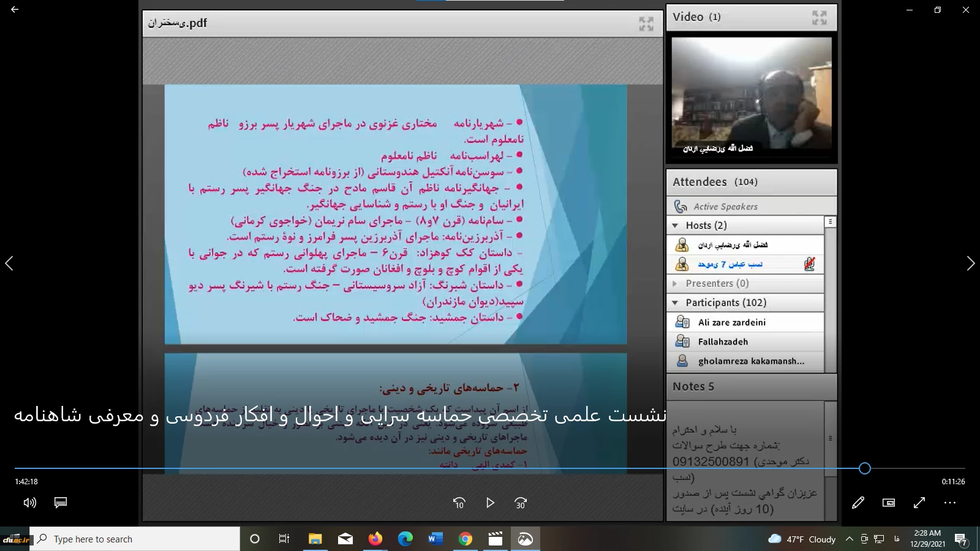Go to the previous media item
The image size is (980, 551).
coord(9,263)
